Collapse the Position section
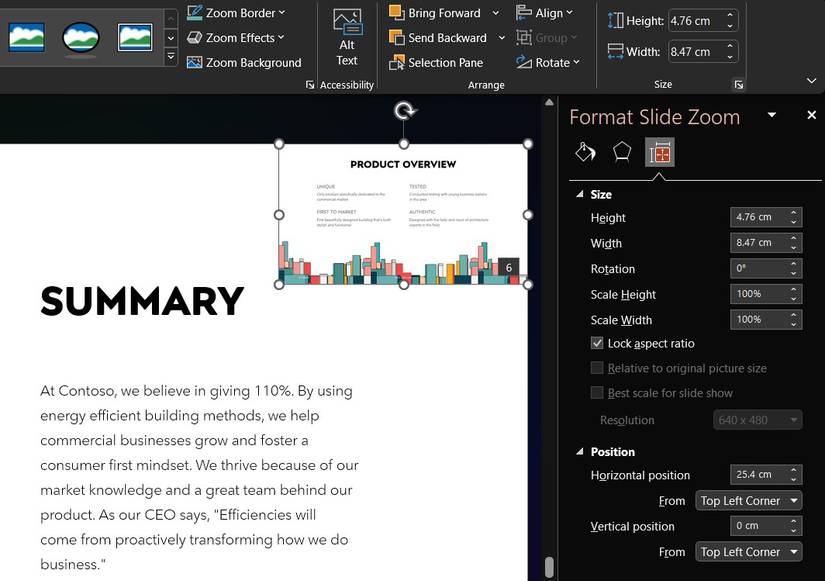Screen dimensions: 825x581 580,451
